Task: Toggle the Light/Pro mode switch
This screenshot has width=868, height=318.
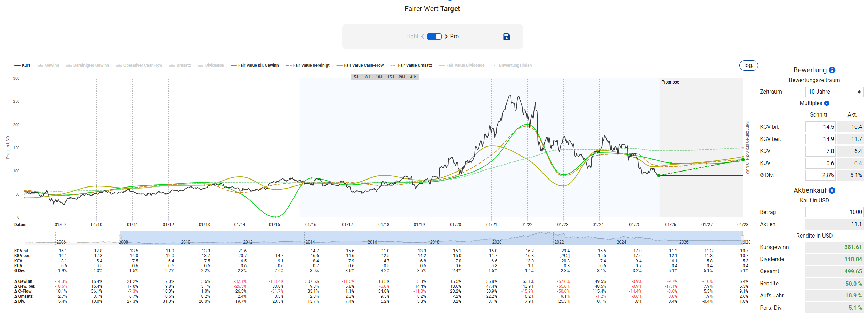Action: [434, 37]
